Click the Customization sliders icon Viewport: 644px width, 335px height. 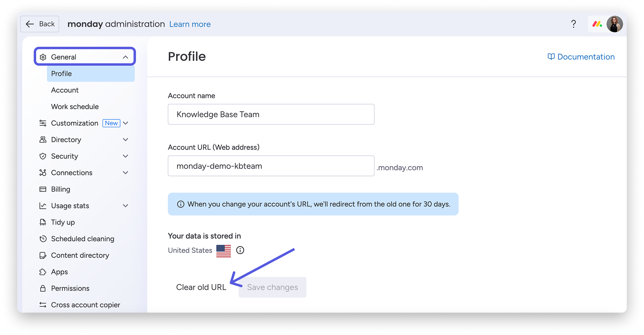(x=43, y=123)
